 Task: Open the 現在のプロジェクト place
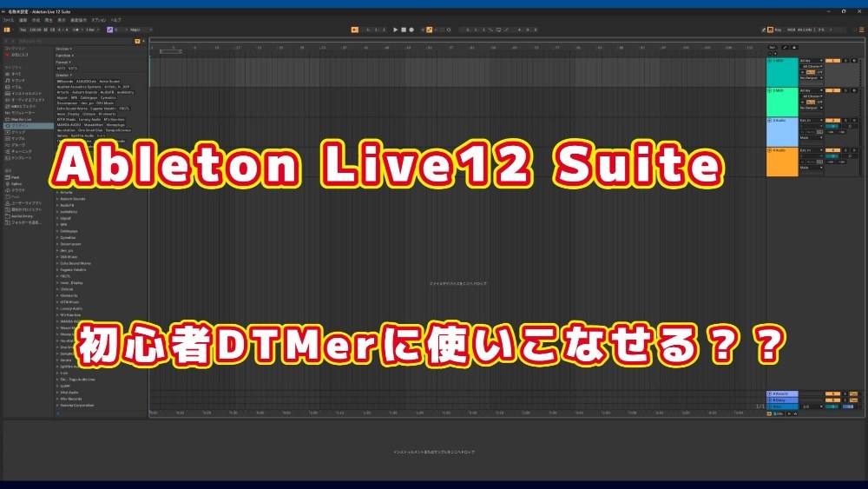coord(25,210)
